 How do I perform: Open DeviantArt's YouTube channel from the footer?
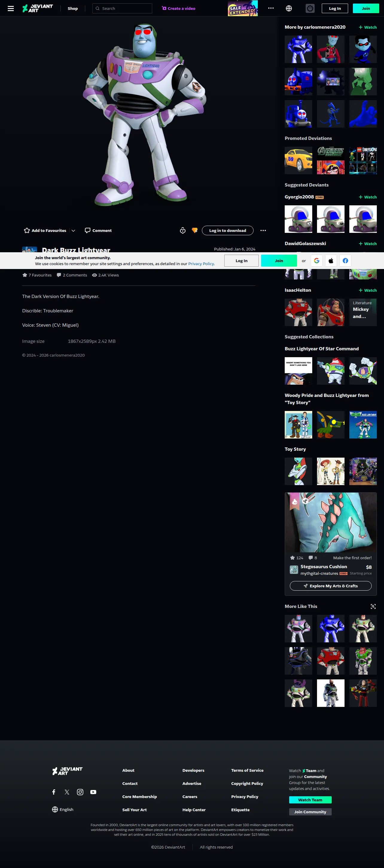pos(93,792)
